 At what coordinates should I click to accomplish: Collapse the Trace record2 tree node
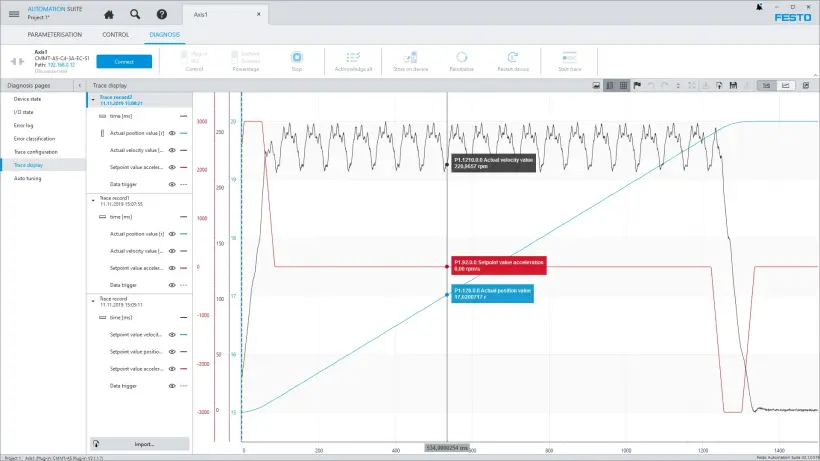tap(93, 99)
